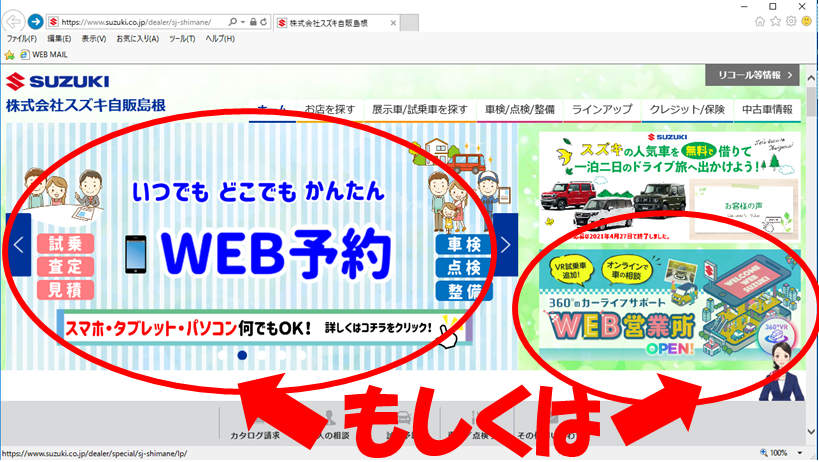819x462 pixels.
Task: Click the SUZUKI logo
Action: pos(57,81)
